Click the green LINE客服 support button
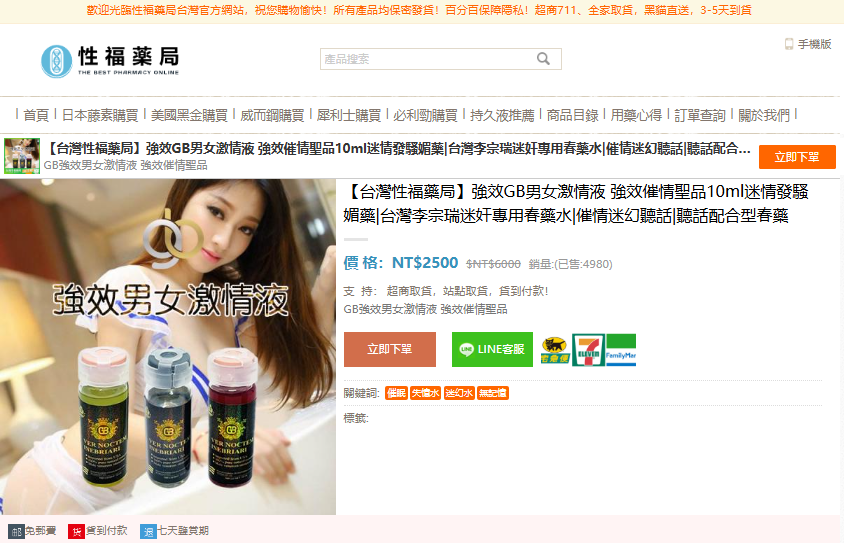Image resolution: width=844 pixels, height=543 pixels. click(492, 349)
